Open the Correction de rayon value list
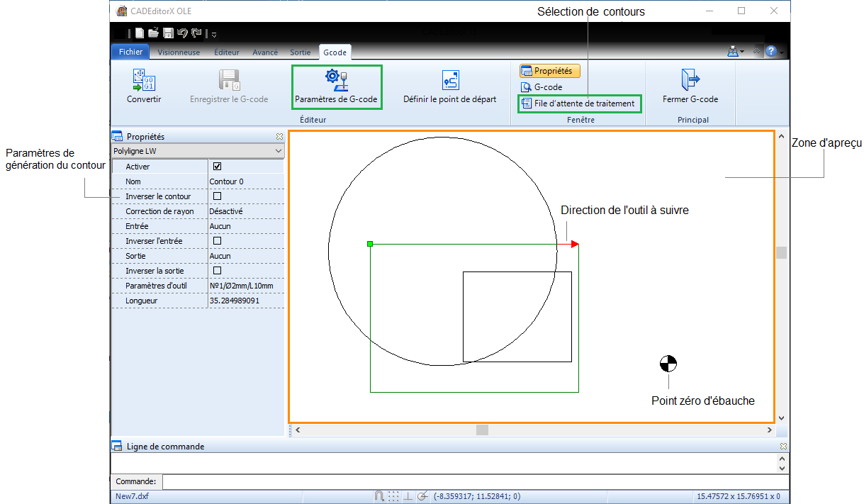Viewport: 864px width, 504px height. 245,211
